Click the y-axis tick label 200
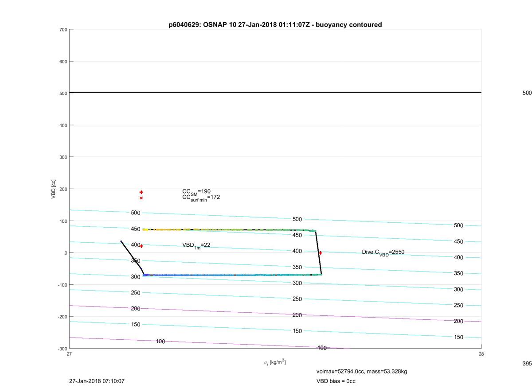 coord(63,189)
